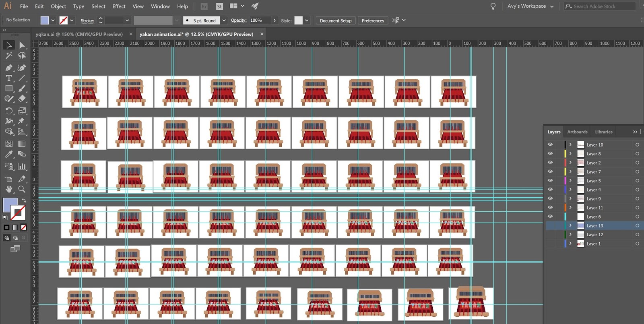
Task: Toggle the eye for Layer 9
Action: tap(550, 198)
